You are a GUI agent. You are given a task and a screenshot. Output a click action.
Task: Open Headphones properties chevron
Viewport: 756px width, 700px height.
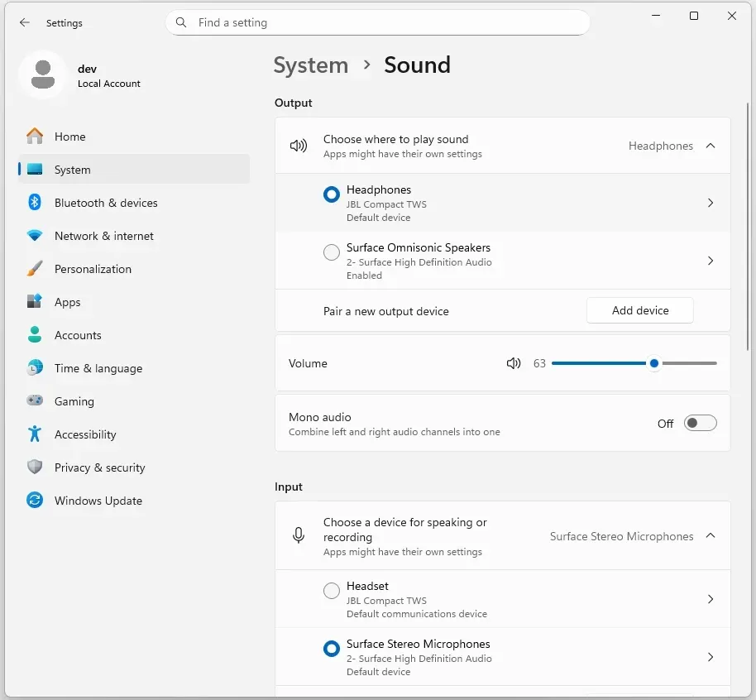tap(711, 203)
